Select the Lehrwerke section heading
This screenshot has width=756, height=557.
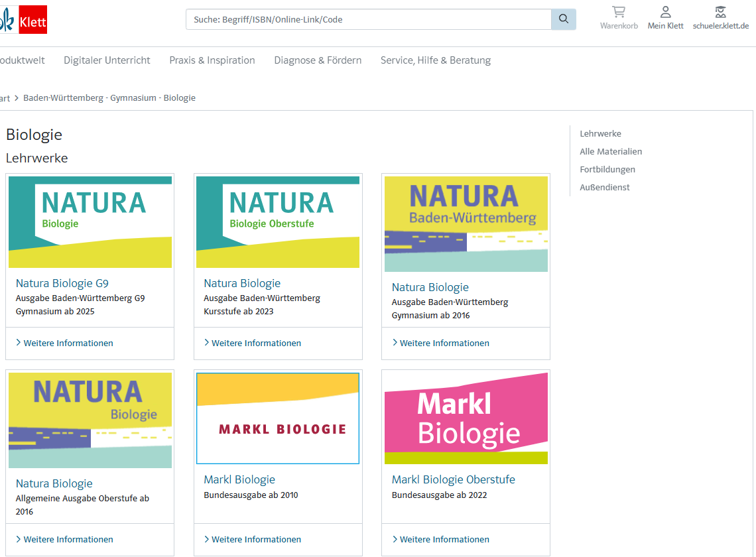coord(36,158)
